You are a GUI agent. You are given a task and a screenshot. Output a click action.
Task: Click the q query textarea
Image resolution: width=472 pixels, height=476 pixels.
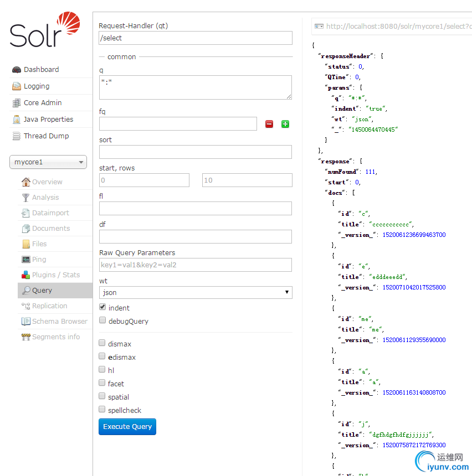tap(196, 87)
